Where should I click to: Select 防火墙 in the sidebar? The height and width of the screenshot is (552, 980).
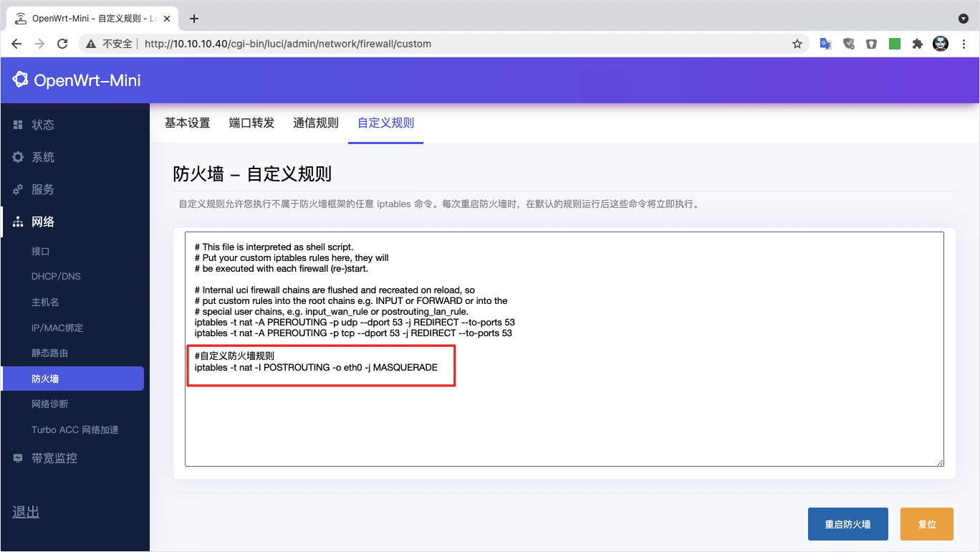point(73,379)
